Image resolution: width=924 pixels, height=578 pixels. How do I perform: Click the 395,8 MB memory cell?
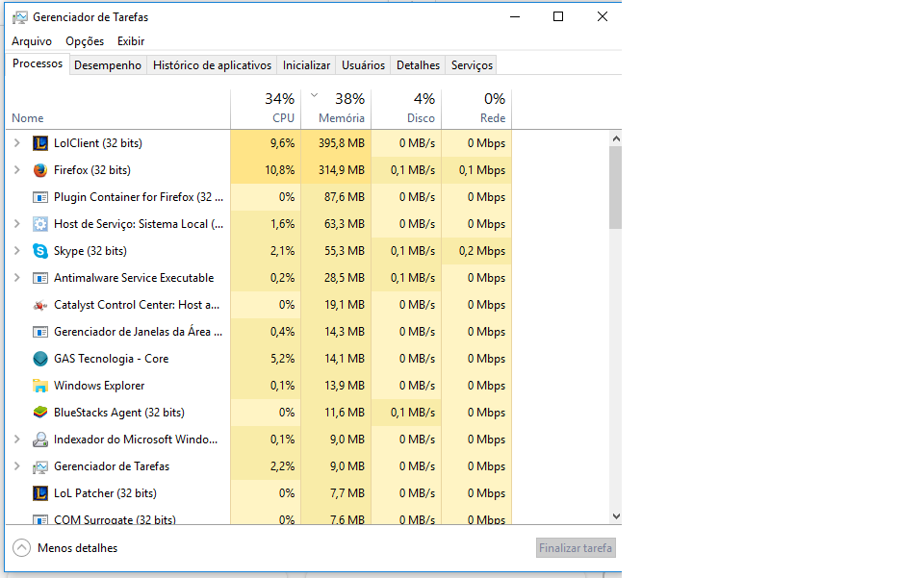pos(336,143)
